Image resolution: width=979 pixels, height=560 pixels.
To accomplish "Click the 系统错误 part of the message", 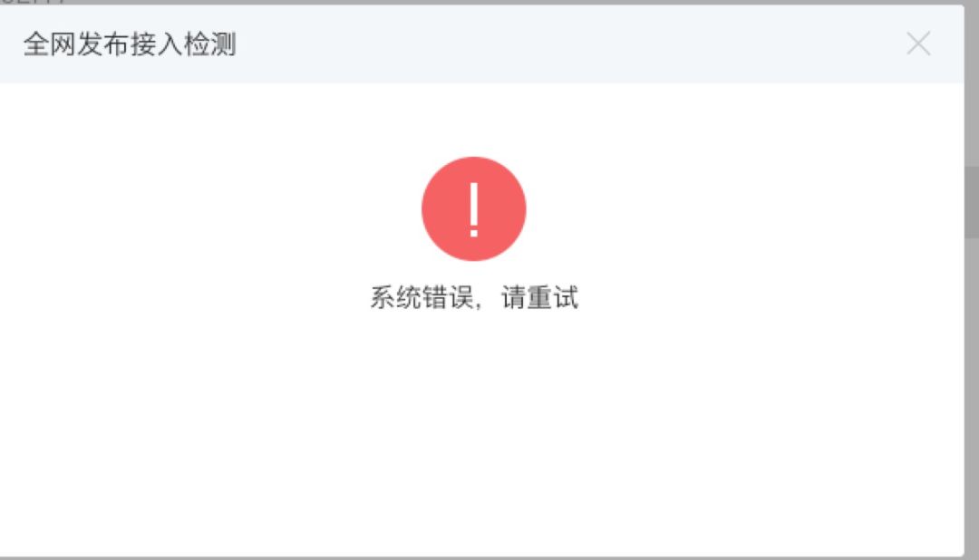I will click(x=422, y=297).
